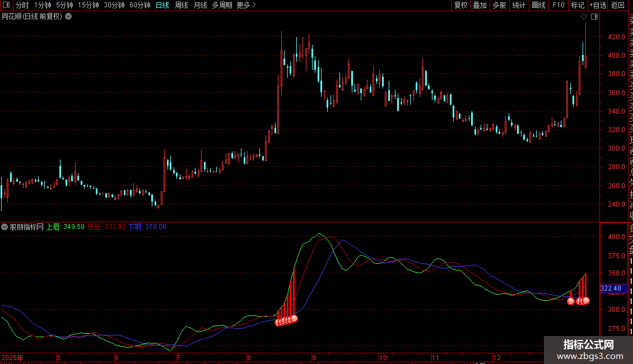
Task: Click the rightmost 多 signal marker
Action: tap(586, 301)
